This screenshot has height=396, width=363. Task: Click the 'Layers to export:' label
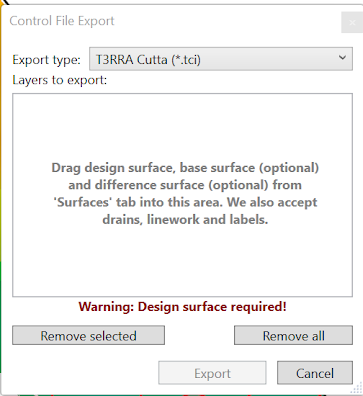tap(60, 80)
